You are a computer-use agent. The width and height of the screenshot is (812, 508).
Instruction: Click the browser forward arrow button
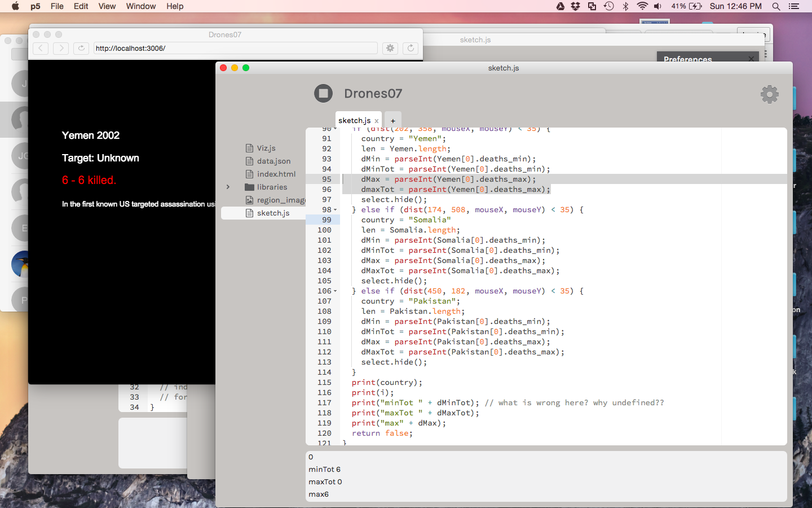[61, 49]
